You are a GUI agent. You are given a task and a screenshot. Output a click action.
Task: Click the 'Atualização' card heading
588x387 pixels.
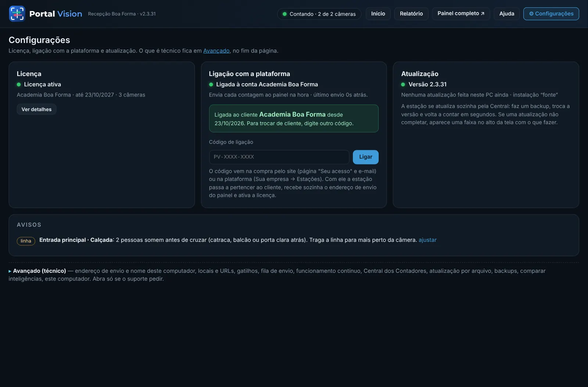[420, 74]
